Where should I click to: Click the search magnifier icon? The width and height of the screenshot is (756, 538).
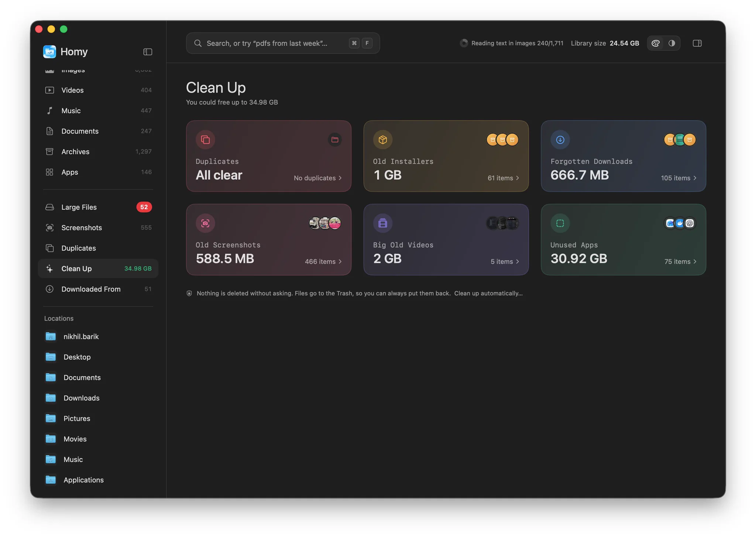click(198, 43)
